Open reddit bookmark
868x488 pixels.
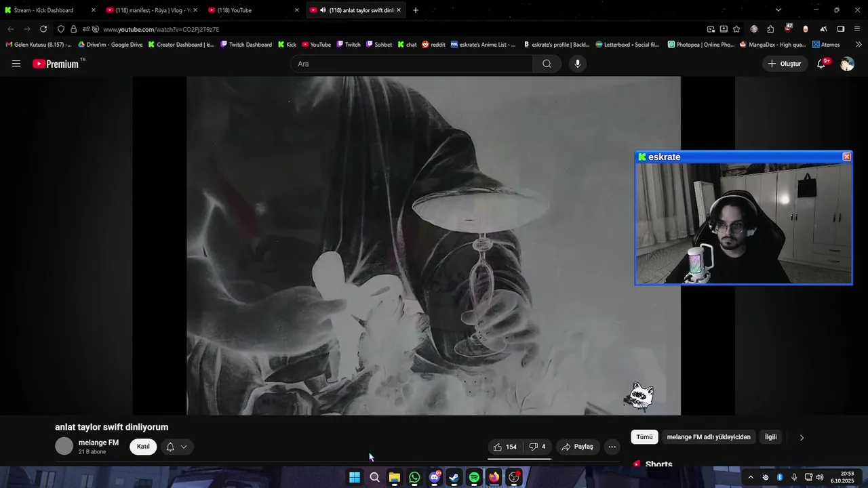(x=433, y=45)
